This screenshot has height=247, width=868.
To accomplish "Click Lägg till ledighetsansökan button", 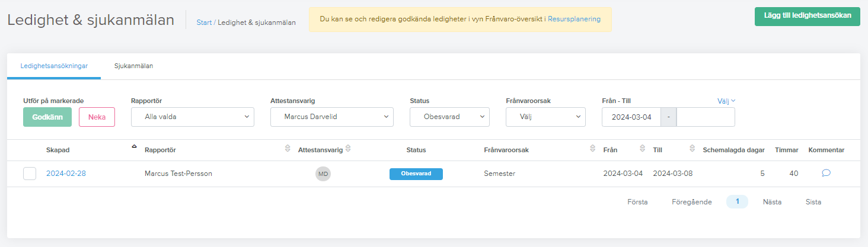I will click(x=808, y=16).
